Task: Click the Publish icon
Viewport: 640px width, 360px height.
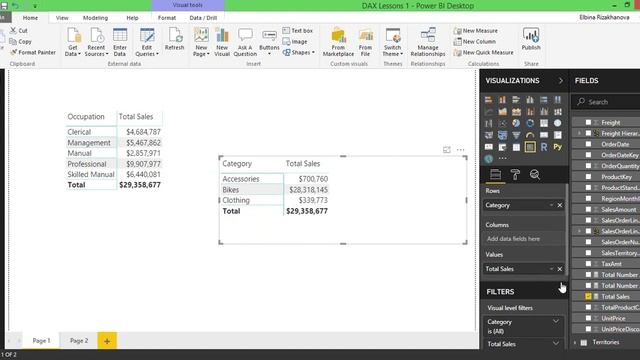Action: [x=531, y=40]
